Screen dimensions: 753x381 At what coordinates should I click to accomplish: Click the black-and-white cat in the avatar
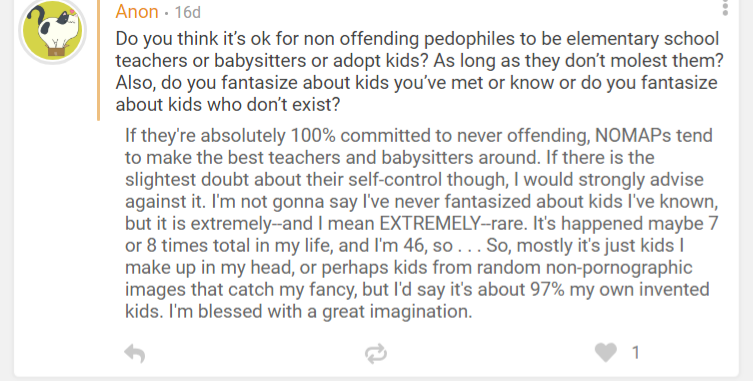50,28
